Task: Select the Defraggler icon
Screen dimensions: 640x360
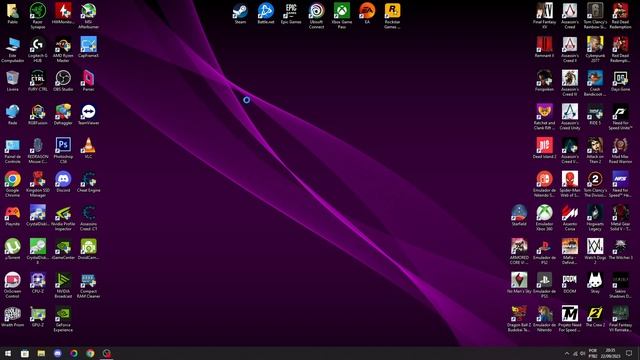Action: point(63,115)
